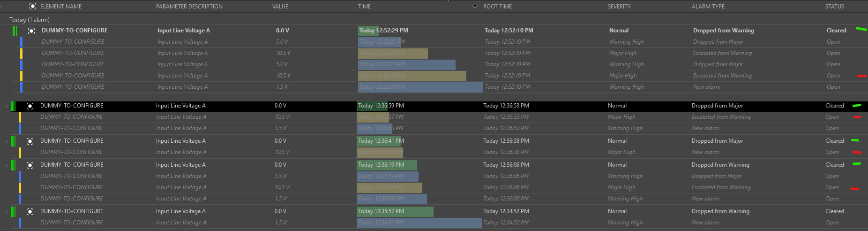Collapse the alarm tree of the 12:36:59 PM alarm

point(7,107)
